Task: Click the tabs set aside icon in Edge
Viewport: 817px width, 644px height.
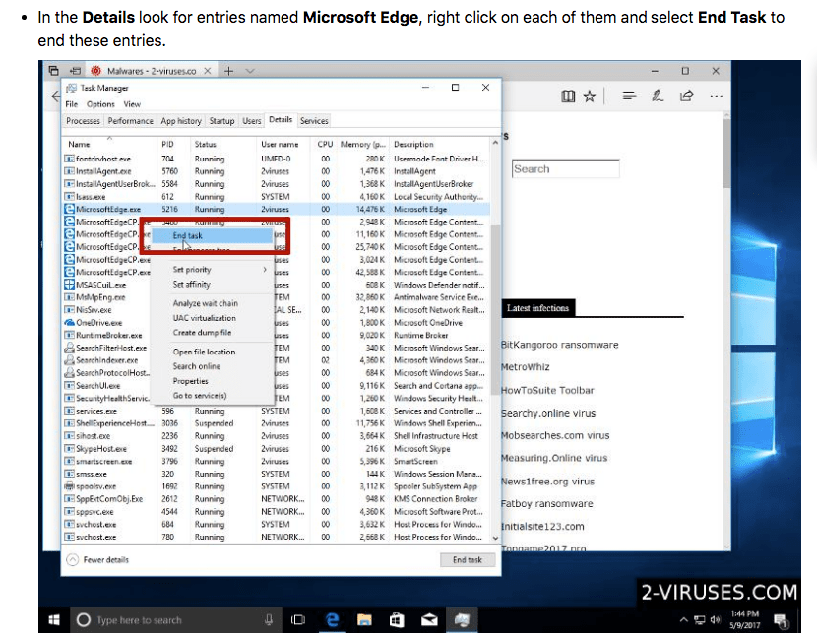Action: pos(54,70)
